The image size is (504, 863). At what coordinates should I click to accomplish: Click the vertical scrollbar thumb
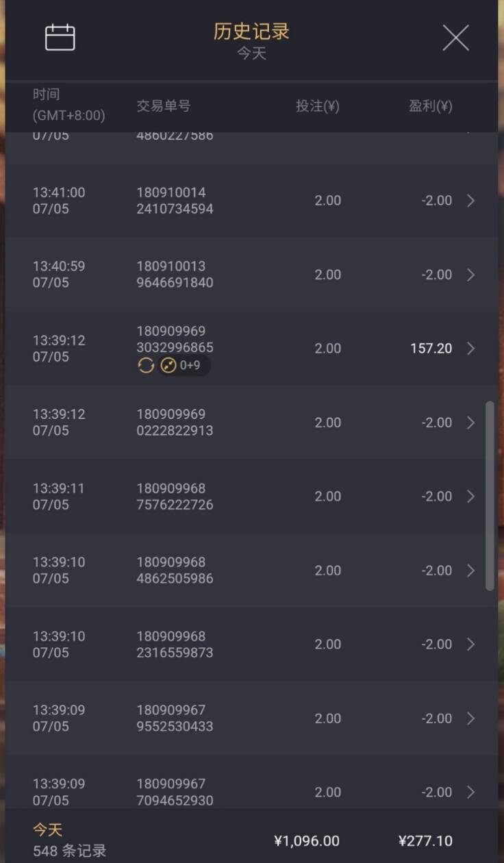click(x=490, y=495)
